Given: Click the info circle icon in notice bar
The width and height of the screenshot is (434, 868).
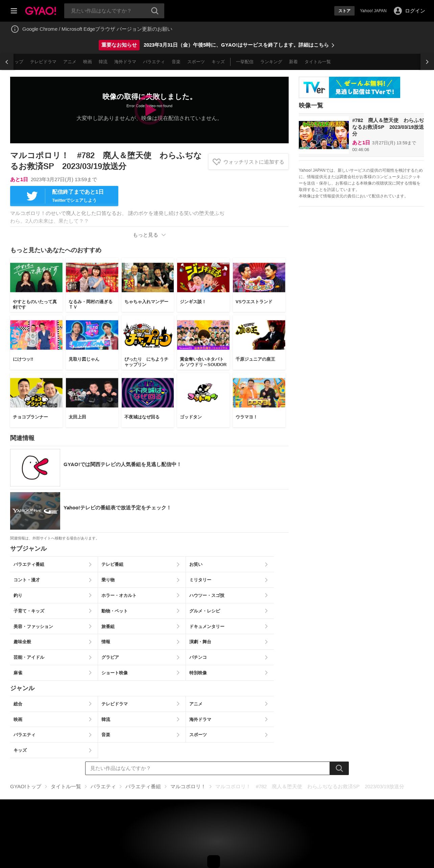Looking at the screenshot, I should pyautogui.click(x=15, y=29).
